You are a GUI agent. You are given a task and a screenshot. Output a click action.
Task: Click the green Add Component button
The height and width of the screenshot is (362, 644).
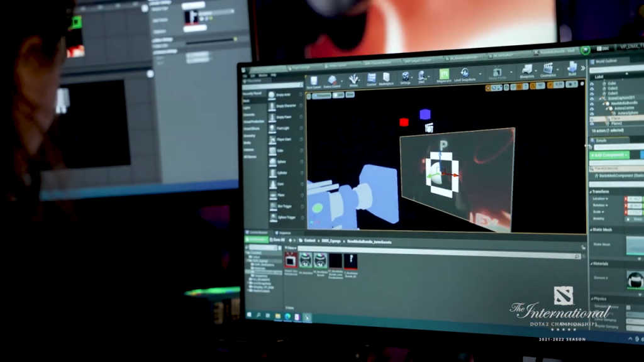tap(608, 155)
